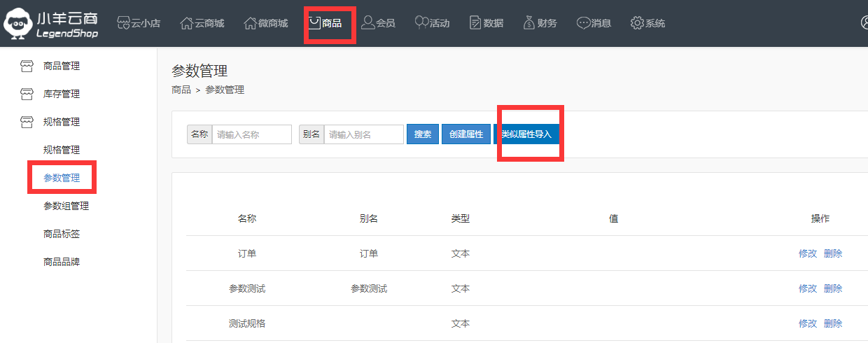Click the 创建属性 button
This screenshot has height=343, width=868.
tap(466, 134)
